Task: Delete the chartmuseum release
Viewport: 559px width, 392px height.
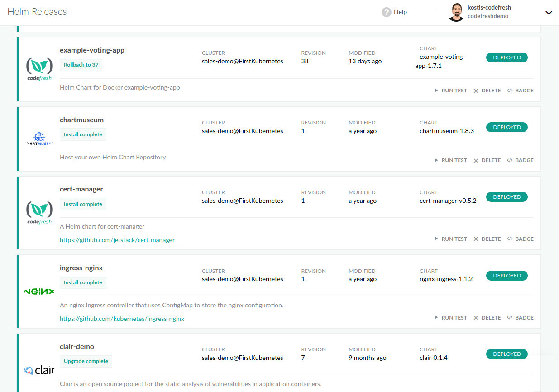Action: point(487,160)
